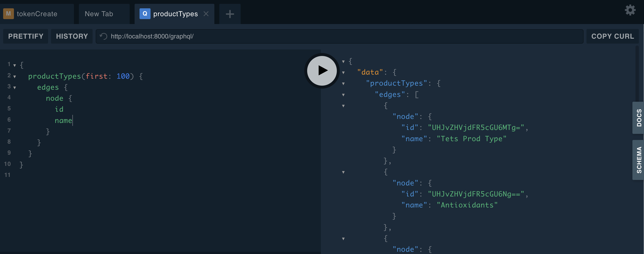
Task: Click the "data" key in the response
Action: coord(370,72)
